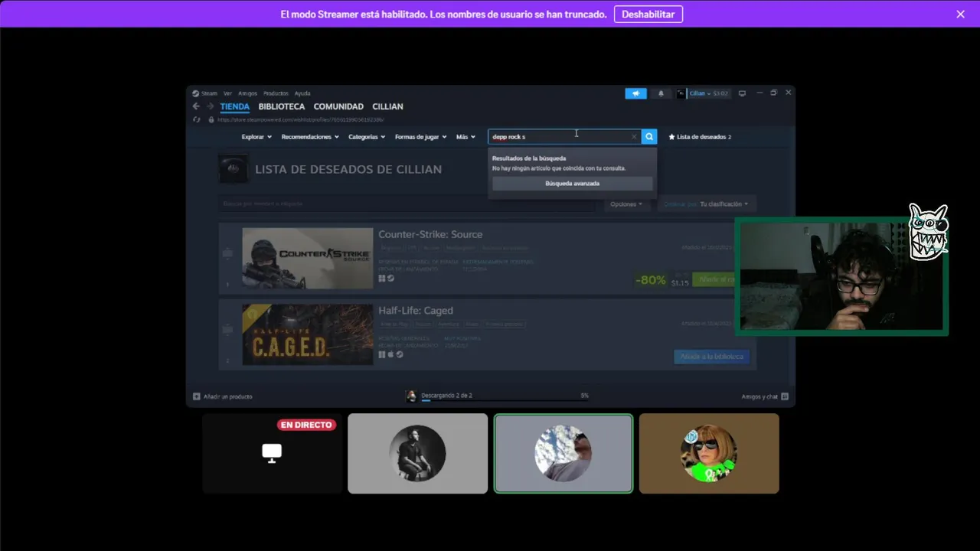Image resolution: width=980 pixels, height=551 pixels.
Task: Open the Categorías dropdown
Action: pyautogui.click(x=367, y=137)
